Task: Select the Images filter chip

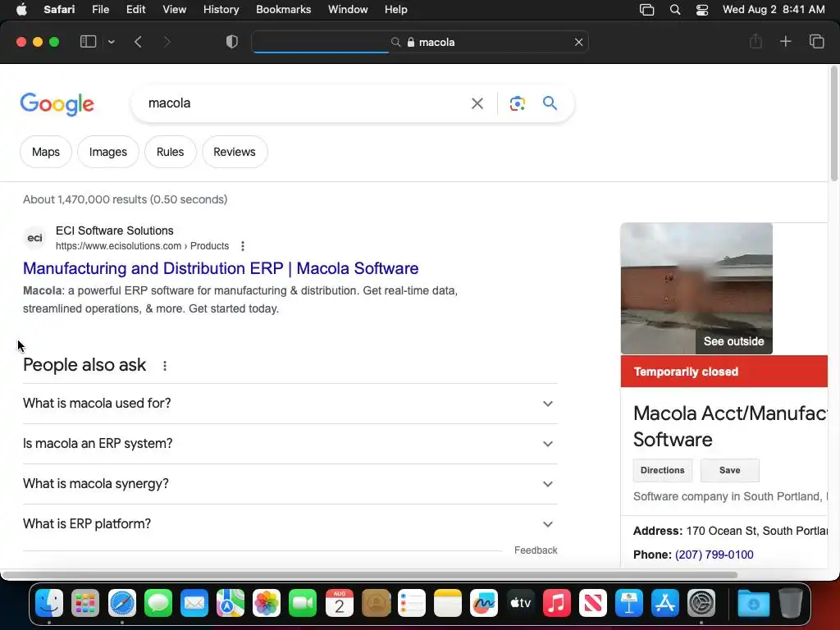Action: [x=107, y=152]
